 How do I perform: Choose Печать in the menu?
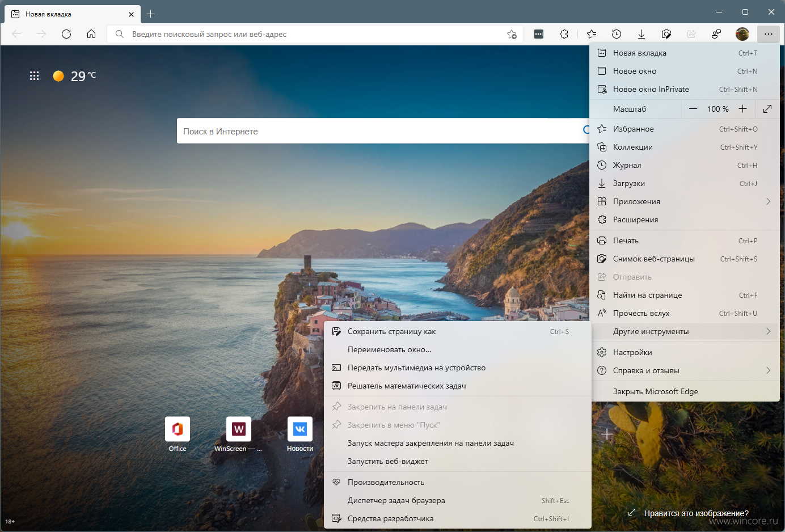point(685,240)
